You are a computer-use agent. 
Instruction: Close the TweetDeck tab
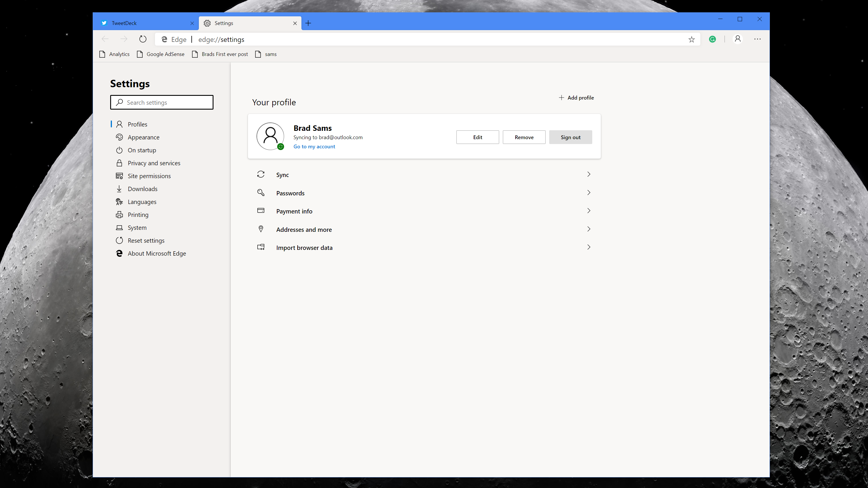tap(192, 23)
